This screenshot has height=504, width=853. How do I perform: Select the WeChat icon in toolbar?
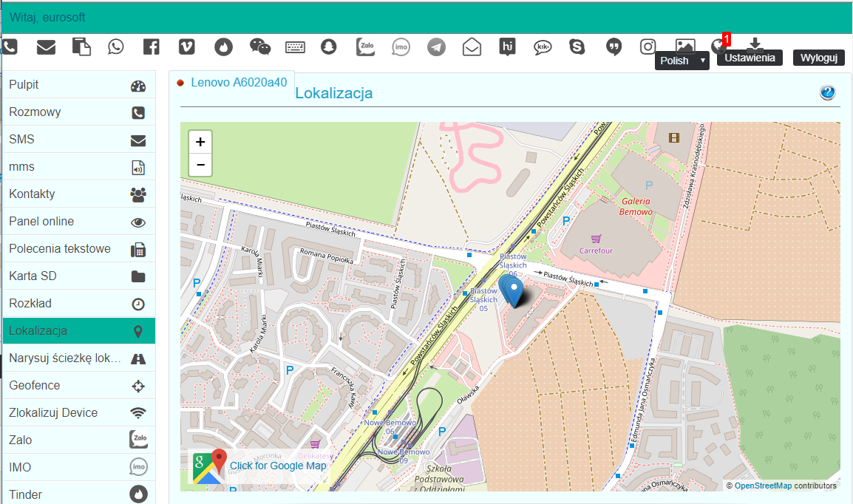260,47
